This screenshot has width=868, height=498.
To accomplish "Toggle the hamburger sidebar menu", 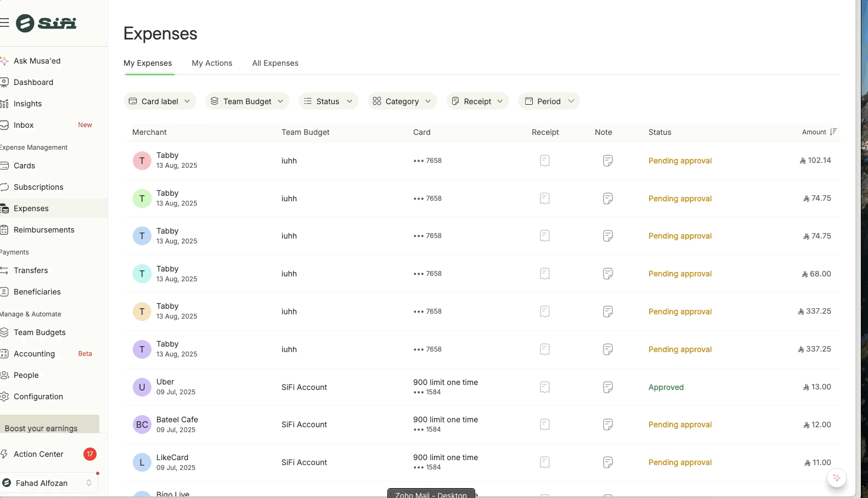I will (4, 22).
